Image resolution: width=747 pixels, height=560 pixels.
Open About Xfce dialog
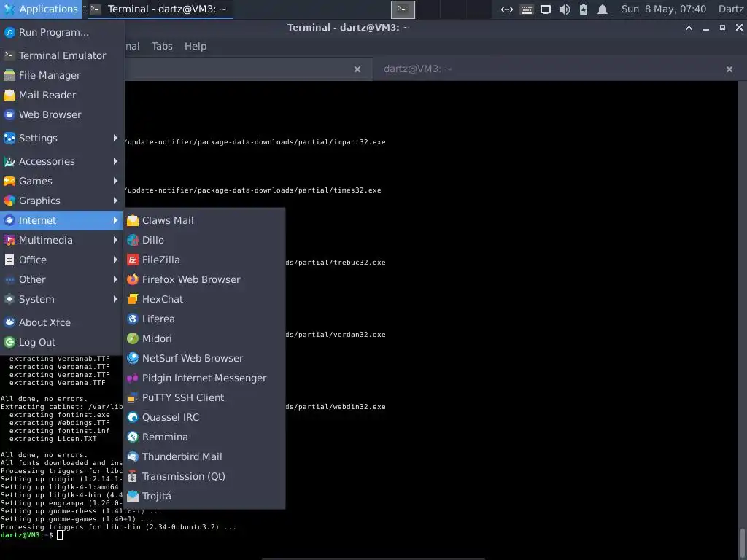pos(61,322)
